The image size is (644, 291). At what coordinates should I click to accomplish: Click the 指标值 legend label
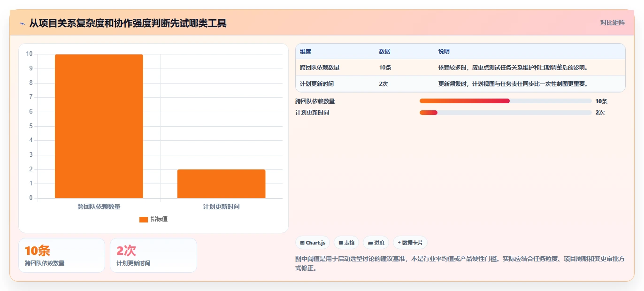click(x=159, y=220)
